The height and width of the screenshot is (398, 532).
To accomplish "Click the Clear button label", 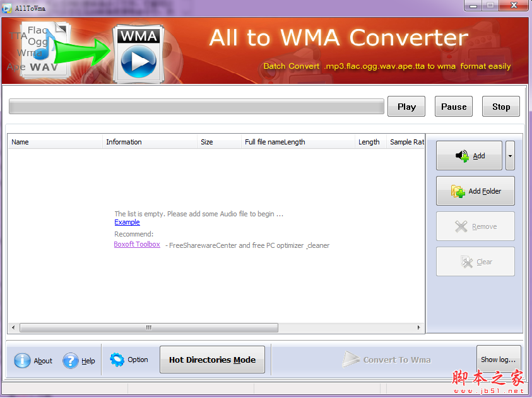I will pos(484,262).
